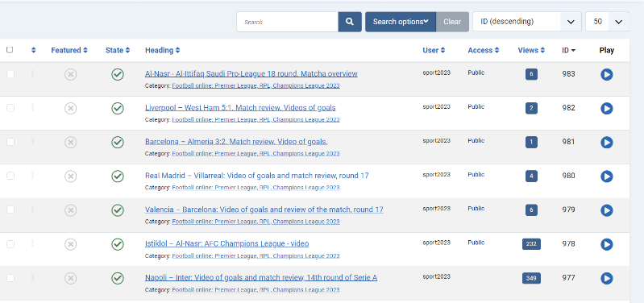Viewport: 644px width, 303px height.
Task: Sort by Featured column
Action: tap(69, 50)
